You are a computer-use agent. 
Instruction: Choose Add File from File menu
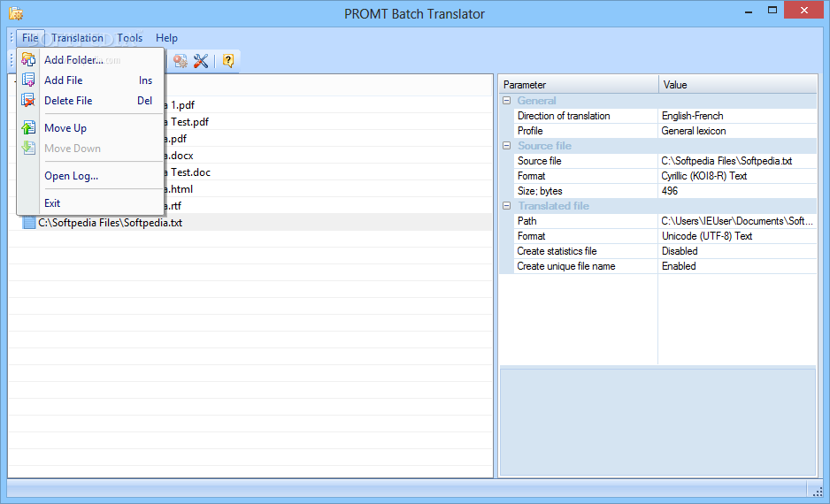coord(90,80)
